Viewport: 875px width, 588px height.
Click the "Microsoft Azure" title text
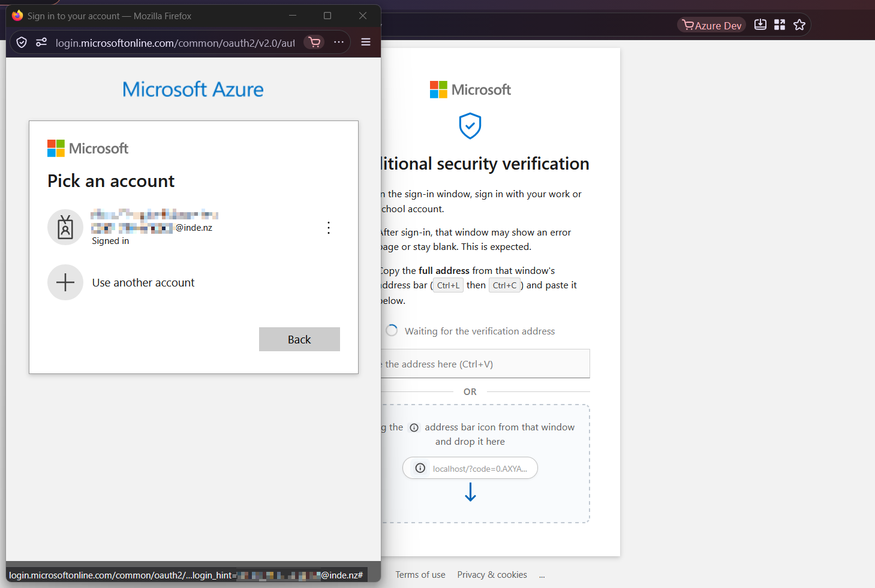(x=193, y=89)
